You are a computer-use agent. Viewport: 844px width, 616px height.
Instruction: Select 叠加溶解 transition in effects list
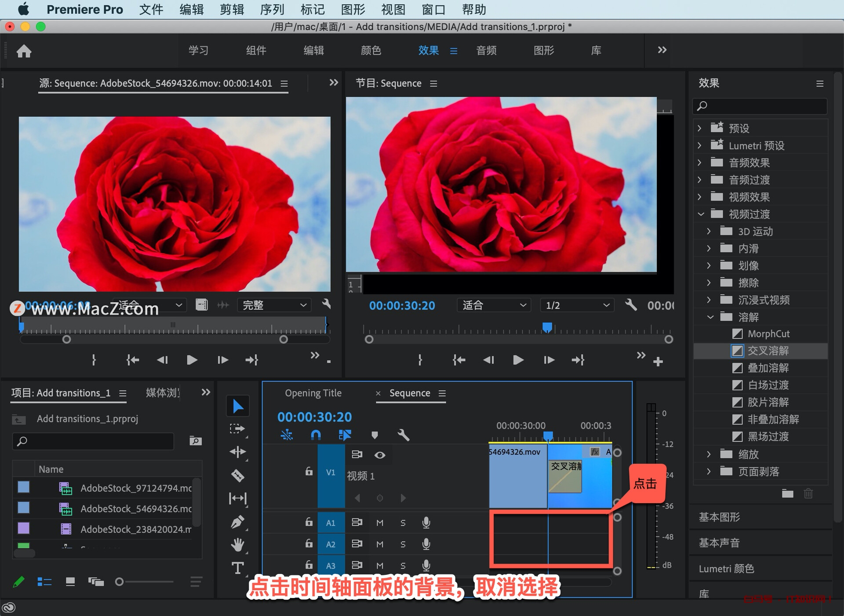tap(768, 368)
